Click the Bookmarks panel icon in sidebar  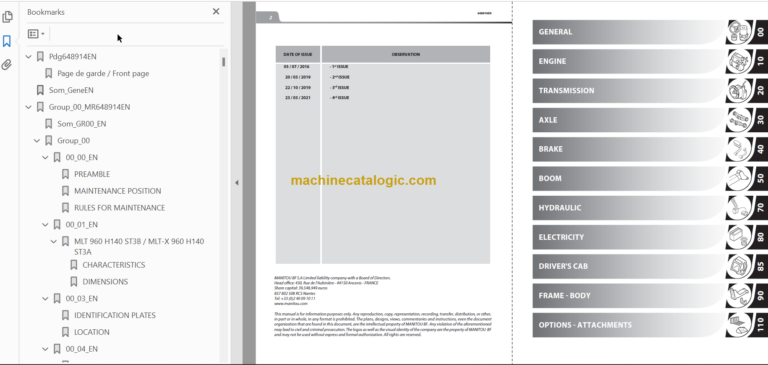[7, 41]
